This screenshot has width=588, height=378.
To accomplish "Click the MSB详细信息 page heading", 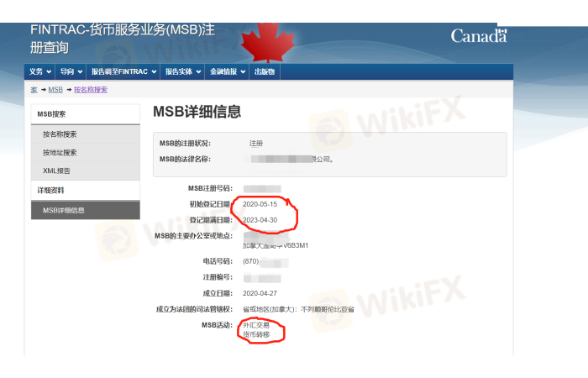I will [x=197, y=112].
